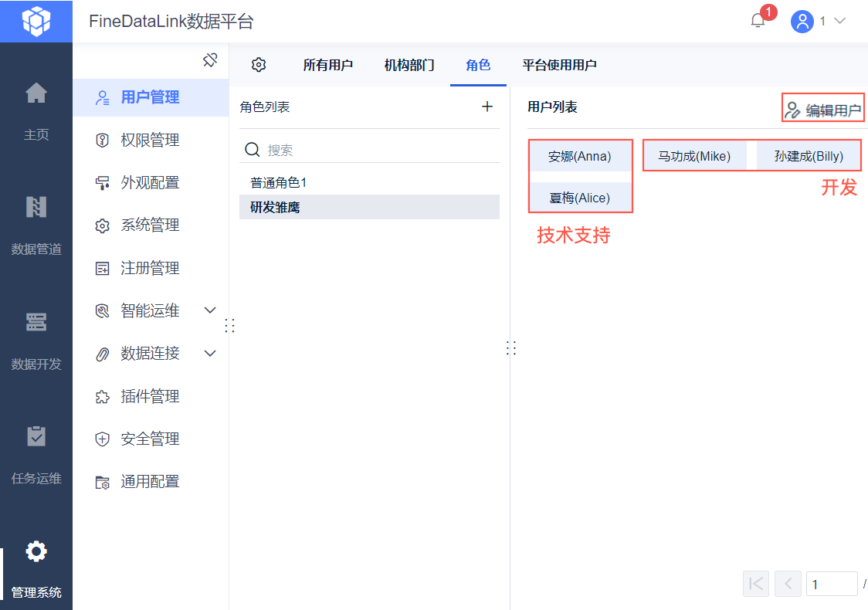Open 通用配置 in the side menu
Screen dimensions: 868x610
click(151, 482)
